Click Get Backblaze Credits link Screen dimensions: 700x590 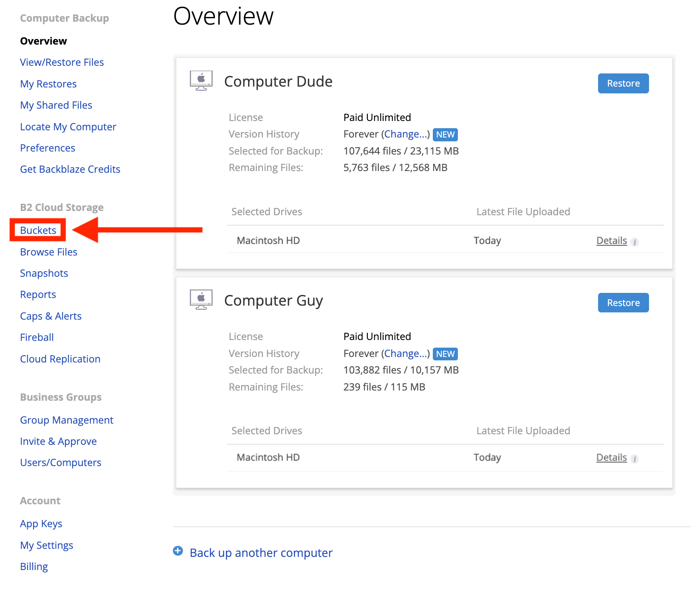[70, 169]
